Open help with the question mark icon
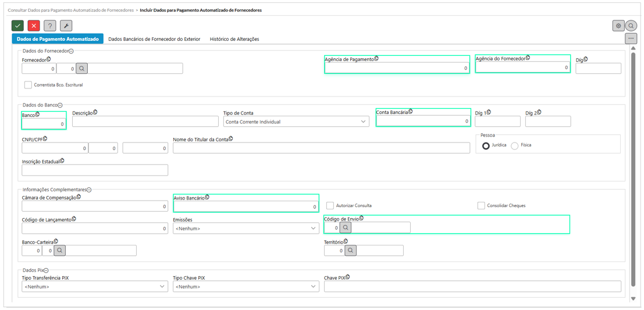 point(49,26)
